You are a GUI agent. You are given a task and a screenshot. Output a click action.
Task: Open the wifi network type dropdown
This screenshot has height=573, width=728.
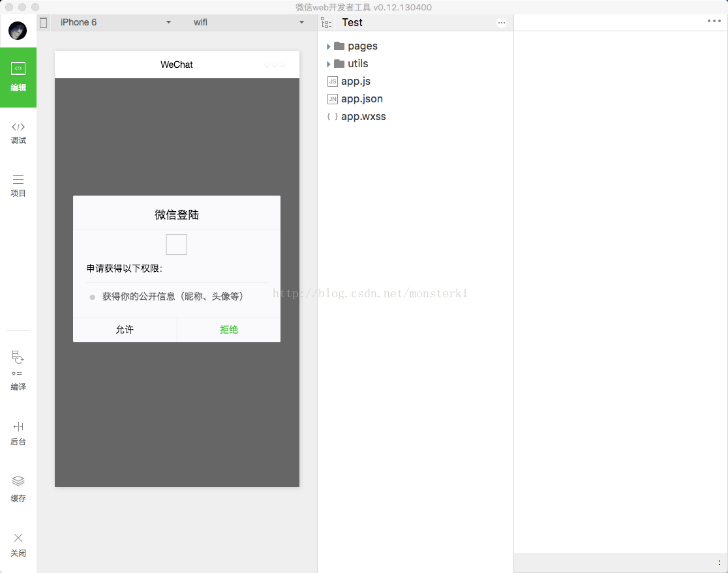249,22
